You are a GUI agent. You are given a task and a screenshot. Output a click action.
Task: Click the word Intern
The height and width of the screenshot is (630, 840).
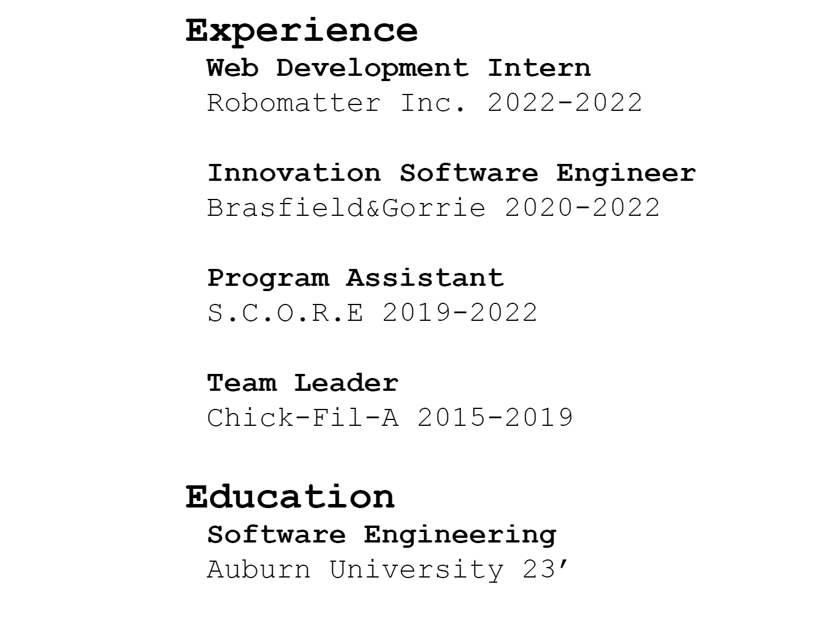pos(539,68)
